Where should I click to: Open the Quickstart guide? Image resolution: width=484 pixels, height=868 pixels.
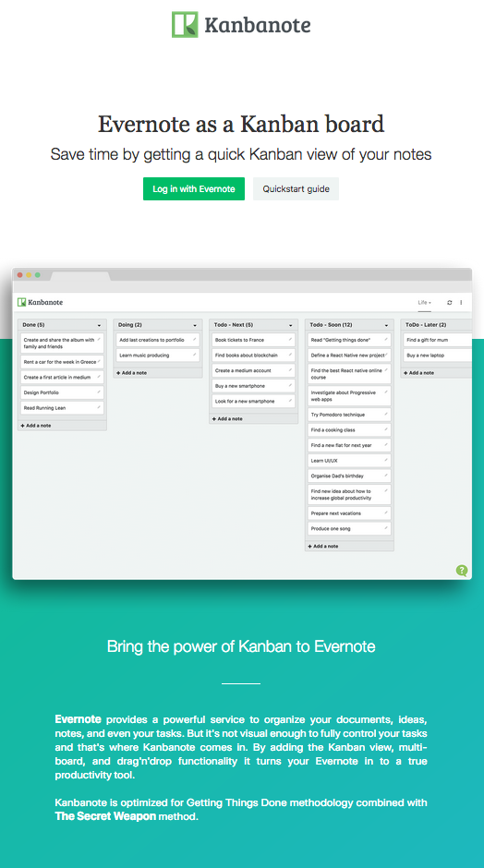[296, 188]
